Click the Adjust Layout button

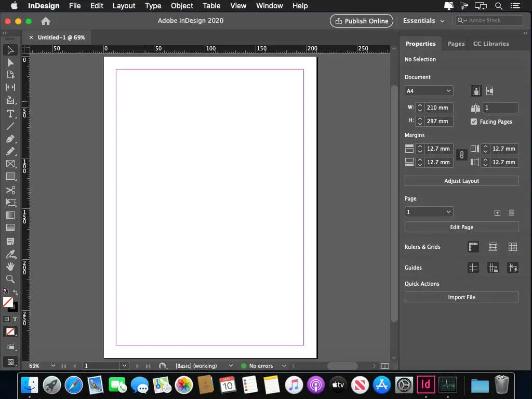[x=461, y=181]
